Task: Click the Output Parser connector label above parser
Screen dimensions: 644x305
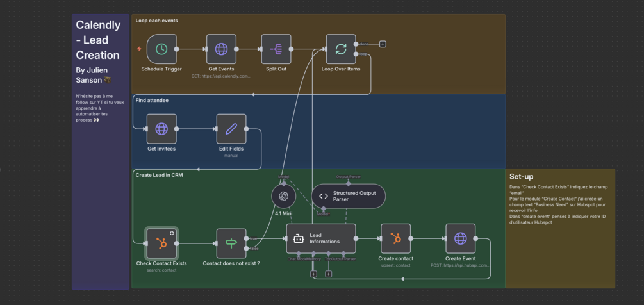Action: click(x=349, y=176)
